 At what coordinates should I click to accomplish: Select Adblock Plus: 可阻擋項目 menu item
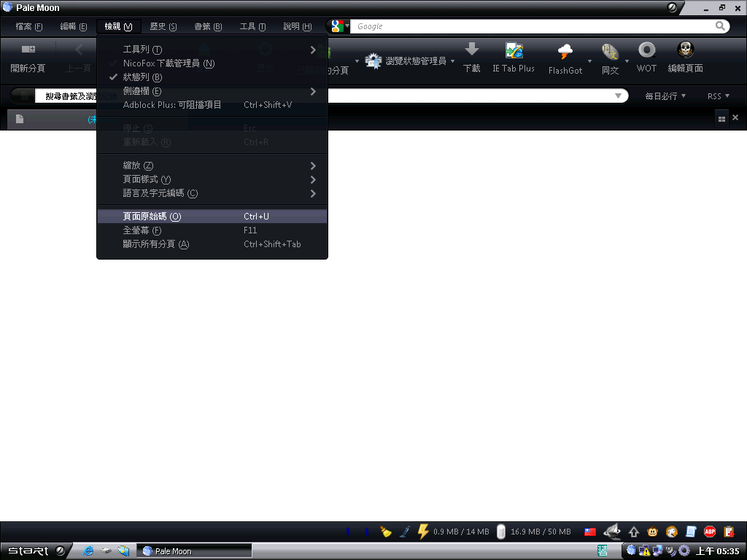(x=212, y=105)
